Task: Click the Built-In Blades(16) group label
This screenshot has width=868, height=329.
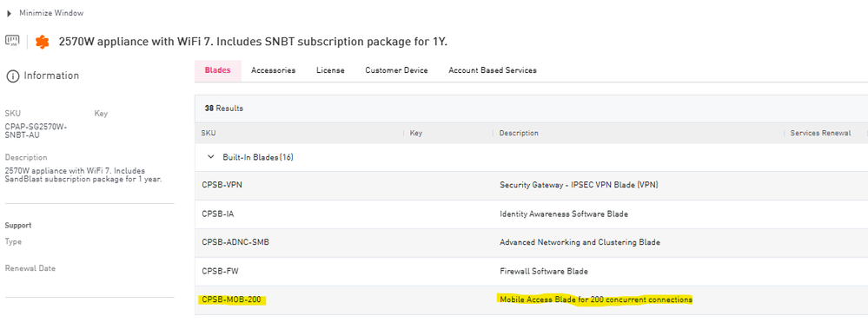Action: click(258, 158)
